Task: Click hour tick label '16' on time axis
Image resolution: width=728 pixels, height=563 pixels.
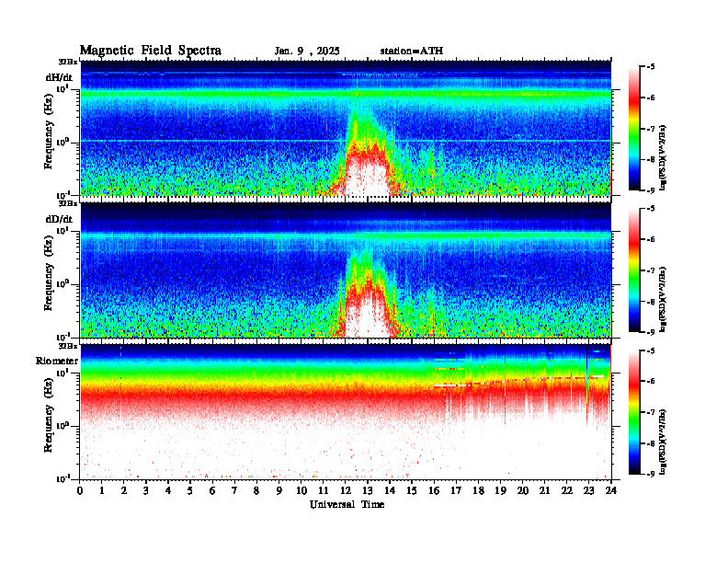Action: click(434, 491)
